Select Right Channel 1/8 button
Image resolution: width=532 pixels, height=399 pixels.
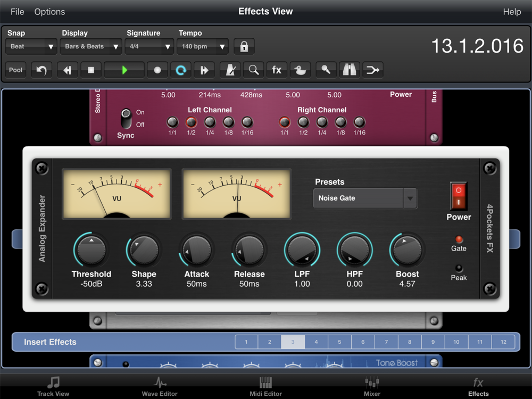pyautogui.click(x=340, y=122)
